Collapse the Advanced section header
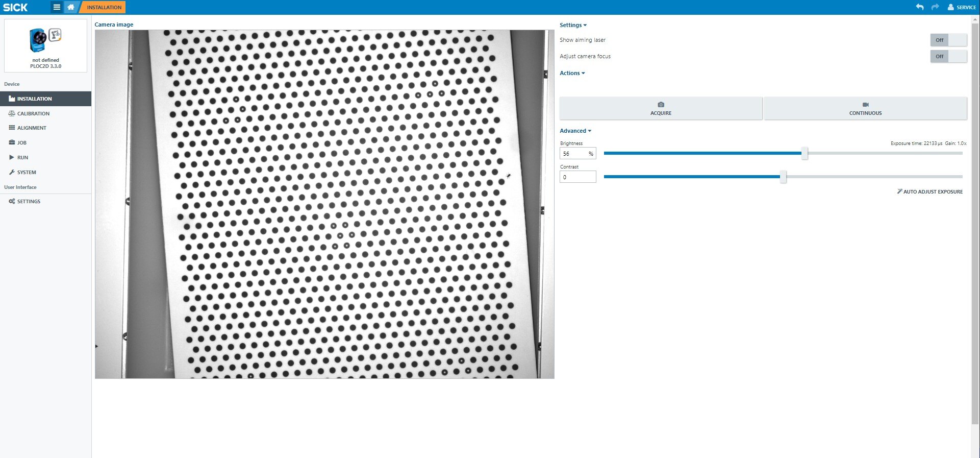980x458 pixels. tap(575, 131)
